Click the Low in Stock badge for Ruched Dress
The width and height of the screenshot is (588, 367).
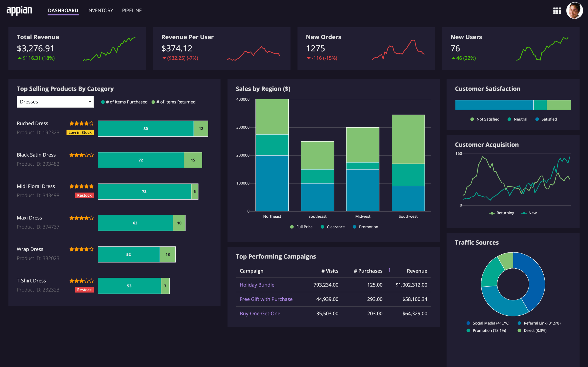[80, 133]
